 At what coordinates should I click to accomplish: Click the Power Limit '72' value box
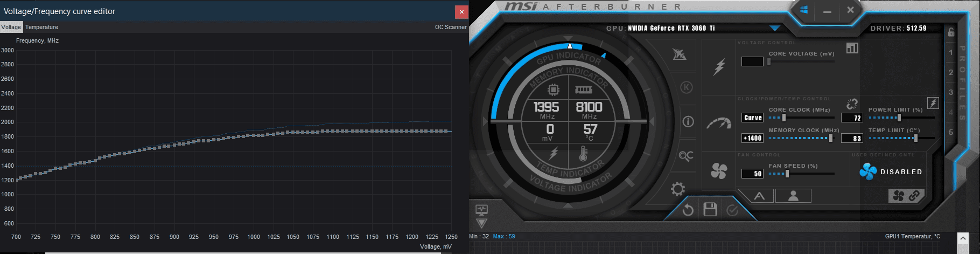(852, 118)
